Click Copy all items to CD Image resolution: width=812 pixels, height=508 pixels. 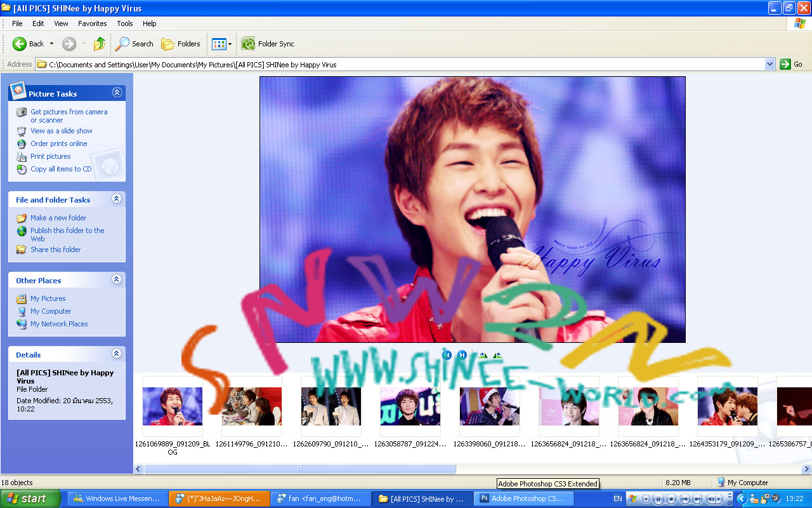(61, 169)
